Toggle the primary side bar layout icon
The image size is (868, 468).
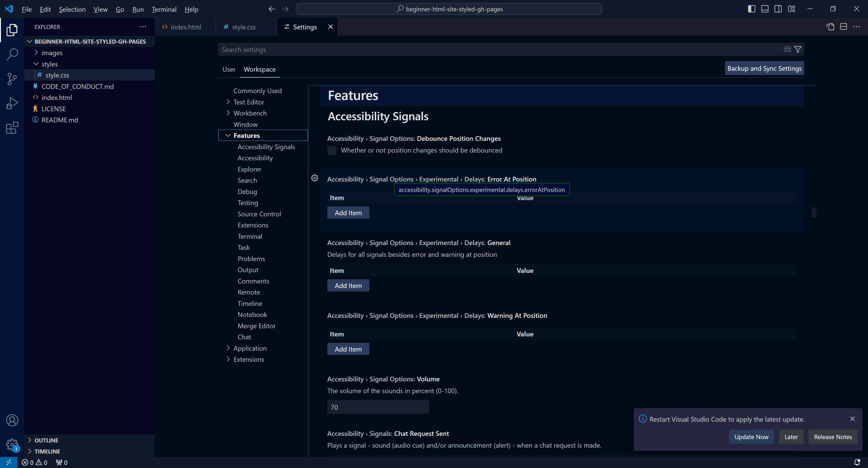click(x=751, y=9)
